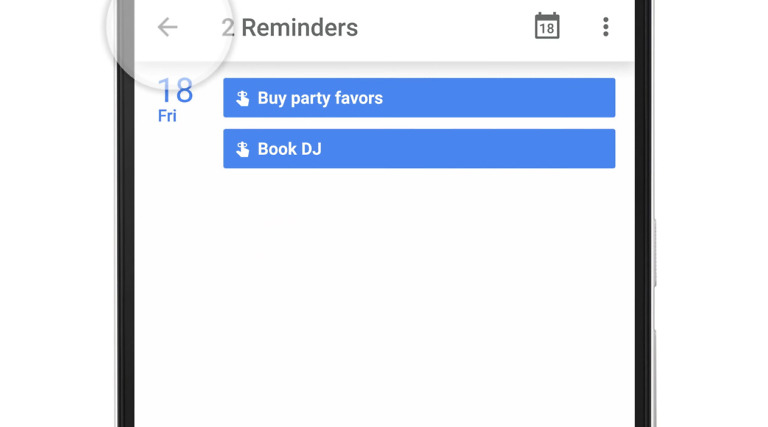This screenshot has height=427, width=768.
Task: Open the Buy party favors reminder
Action: click(x=419, y=98)
